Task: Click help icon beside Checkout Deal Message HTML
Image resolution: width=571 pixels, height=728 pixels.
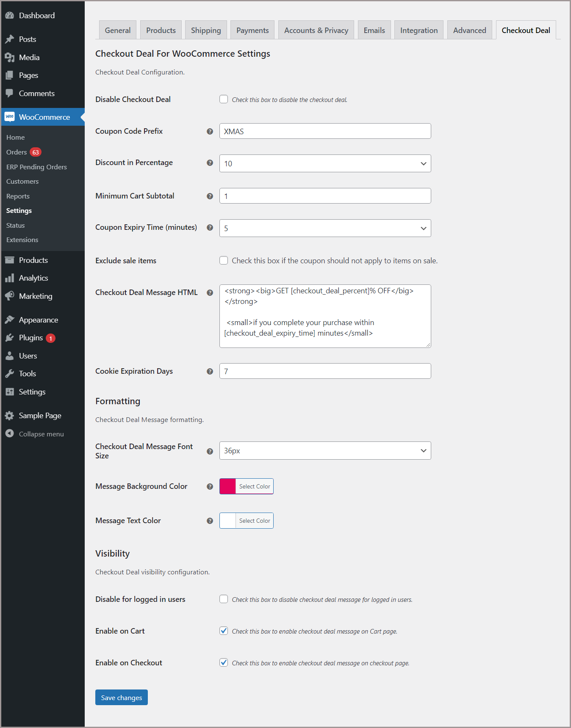Action: coord(210,293)
